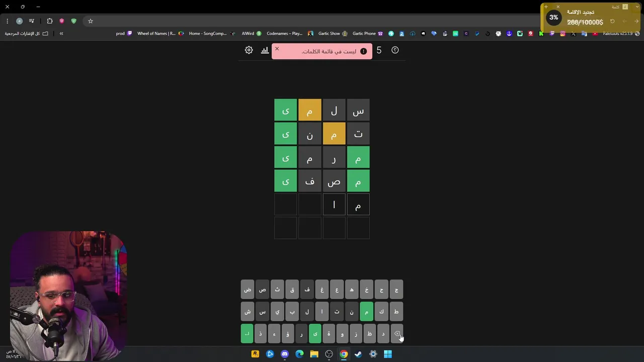Click the green enter key on the on-screen keyboard

point(247,334)
